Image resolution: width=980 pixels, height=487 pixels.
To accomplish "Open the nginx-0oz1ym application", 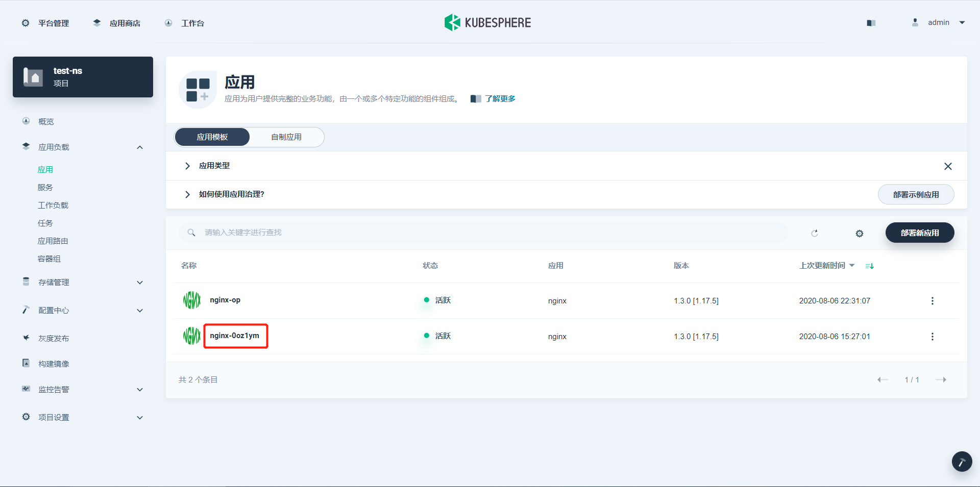I will click(x=235, y=336).
